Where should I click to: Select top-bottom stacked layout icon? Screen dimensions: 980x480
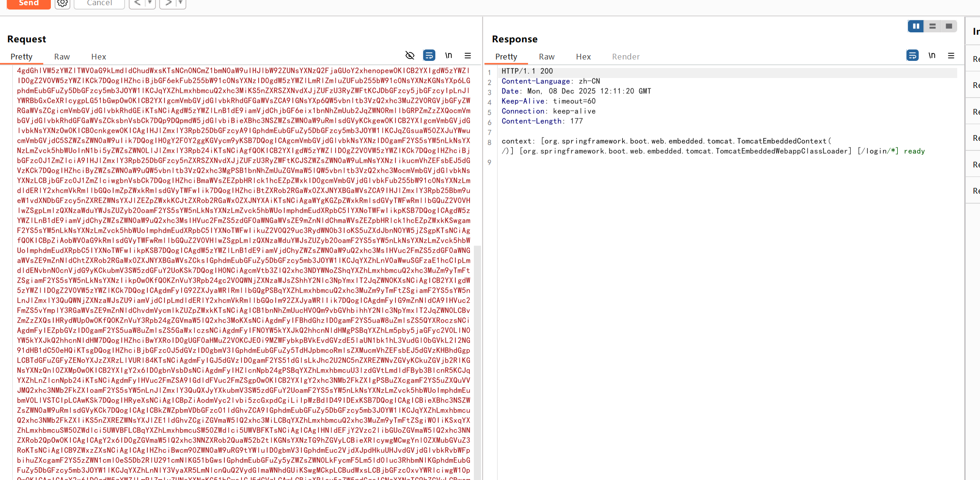[x=932, y=26]
